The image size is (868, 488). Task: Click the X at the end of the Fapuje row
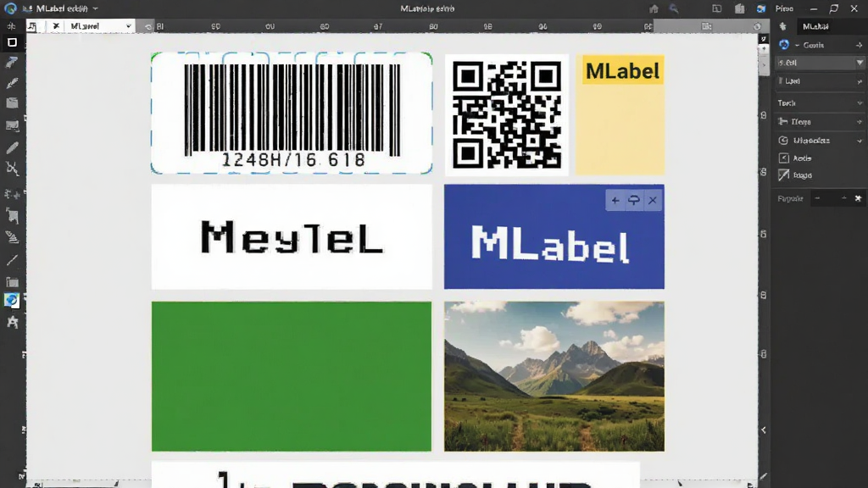pyautogui.click(x=858, y=198)
